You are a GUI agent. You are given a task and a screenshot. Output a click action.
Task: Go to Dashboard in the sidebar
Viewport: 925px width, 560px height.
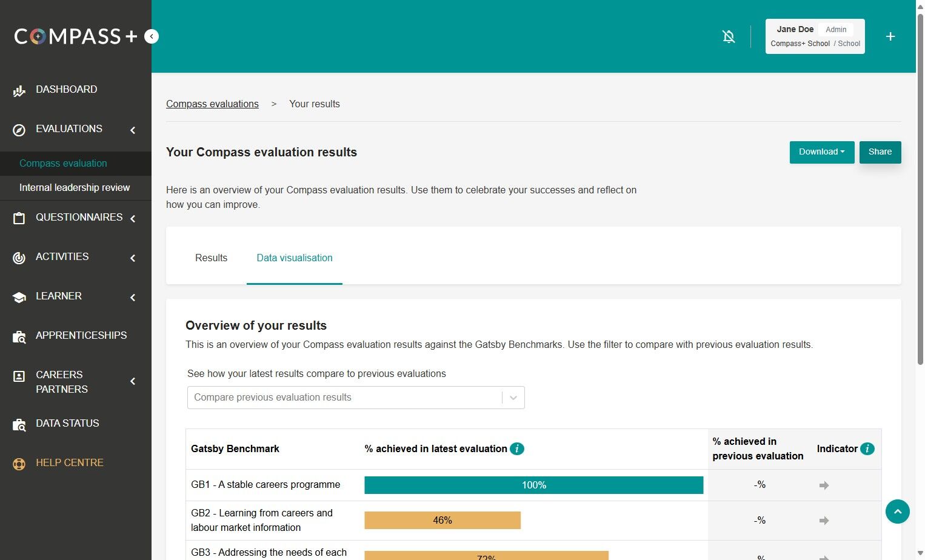tap(67, 89)
